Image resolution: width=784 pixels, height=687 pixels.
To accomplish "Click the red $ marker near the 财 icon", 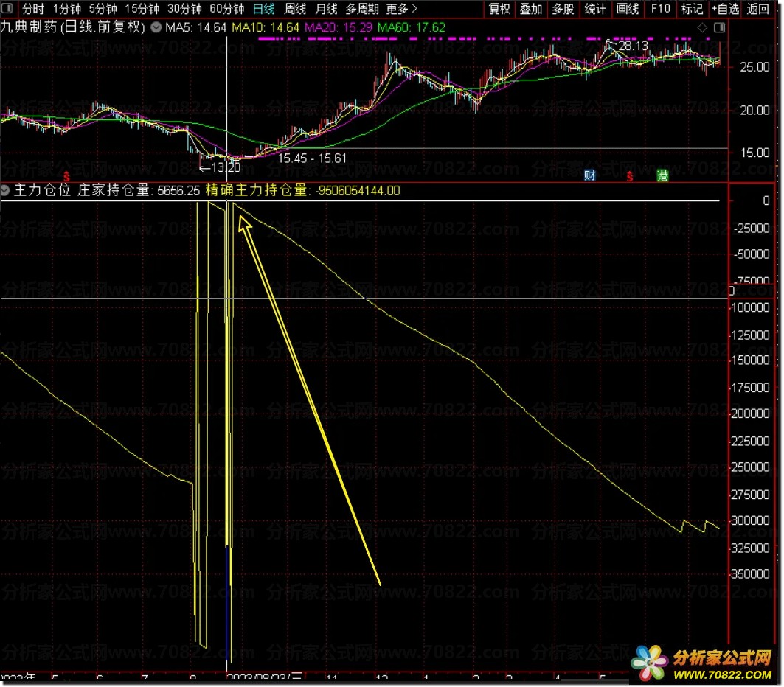I will [630, 176].
